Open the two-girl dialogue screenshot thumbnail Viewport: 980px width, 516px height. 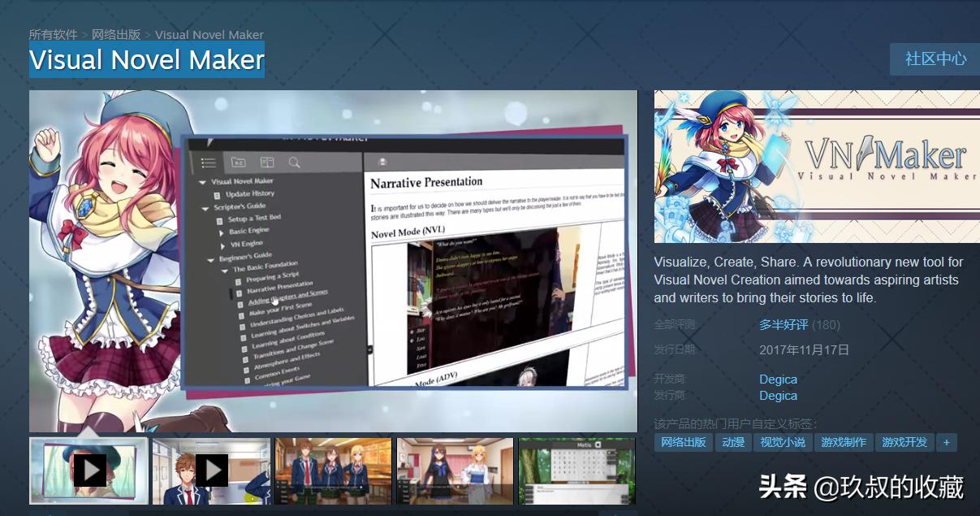click(455, 470)
